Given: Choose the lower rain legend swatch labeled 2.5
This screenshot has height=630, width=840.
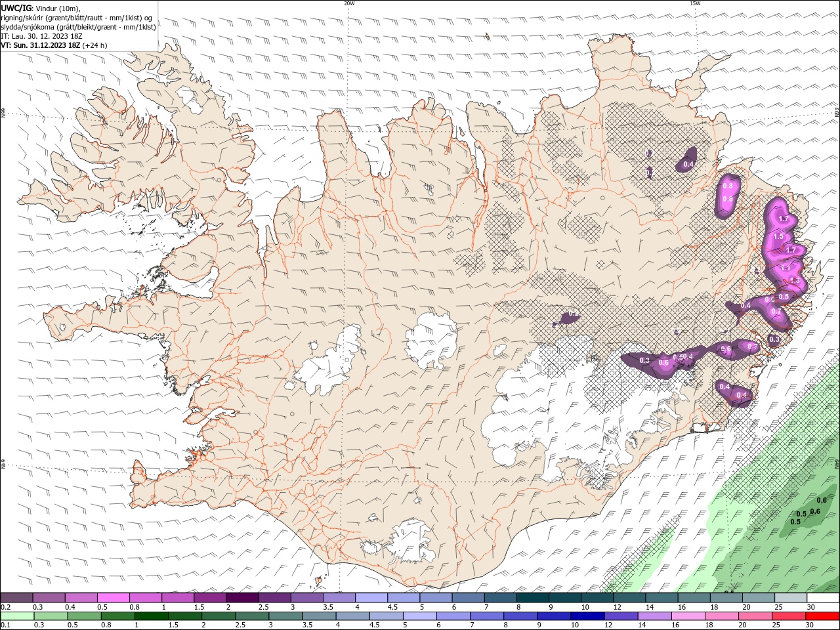Looking at the screenshot, I should [252, 616].
